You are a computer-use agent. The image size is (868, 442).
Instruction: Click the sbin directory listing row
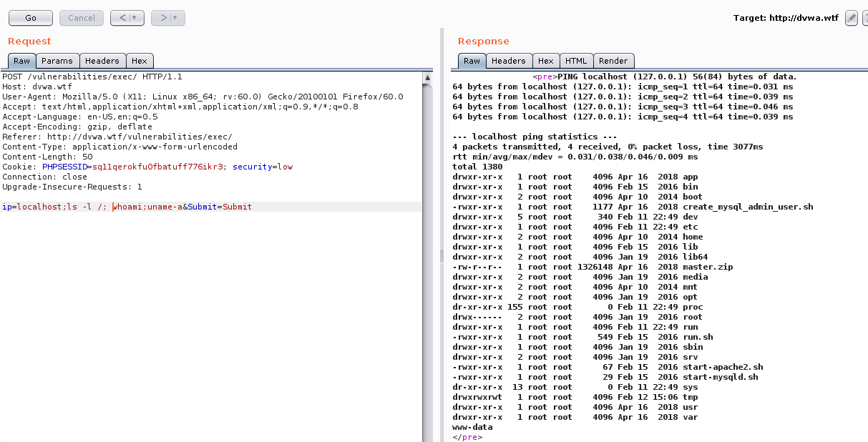[x=578, y=347]
